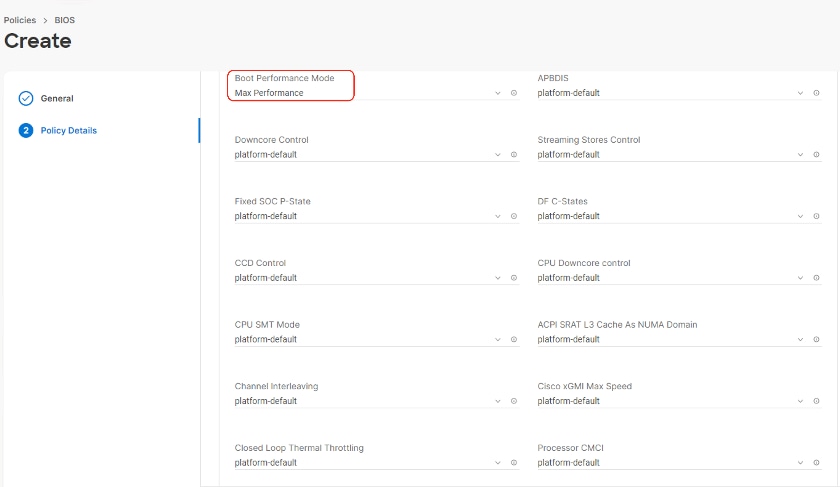Click the info icon beside Fixed SOC P-State
Screen dimensions: 840x487
[x=514, y=216]
